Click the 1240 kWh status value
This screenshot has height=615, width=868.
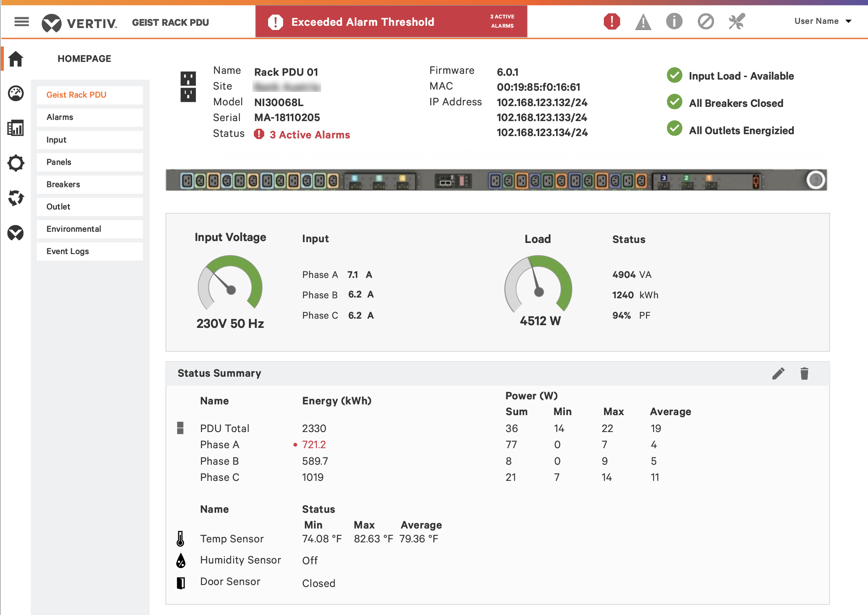click(635, 295)
